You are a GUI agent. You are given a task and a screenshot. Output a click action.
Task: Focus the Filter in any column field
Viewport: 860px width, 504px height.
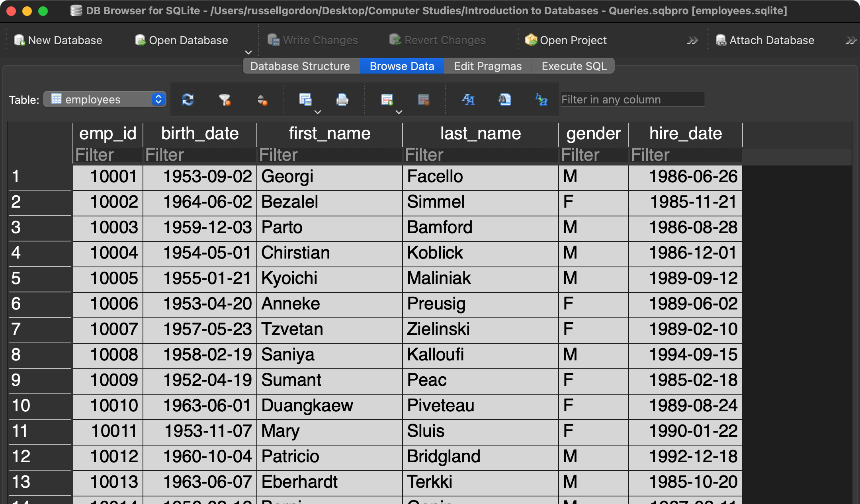coord(632,99)
